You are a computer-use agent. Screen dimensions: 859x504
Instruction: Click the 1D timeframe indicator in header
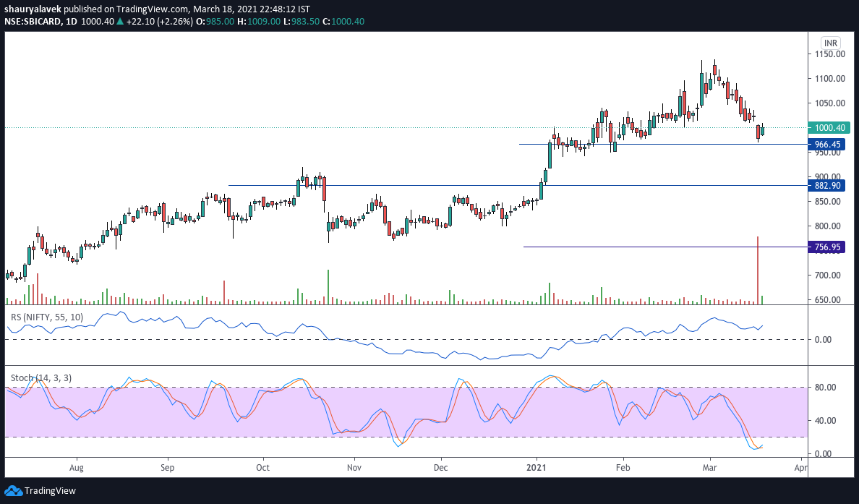point(71,22)
